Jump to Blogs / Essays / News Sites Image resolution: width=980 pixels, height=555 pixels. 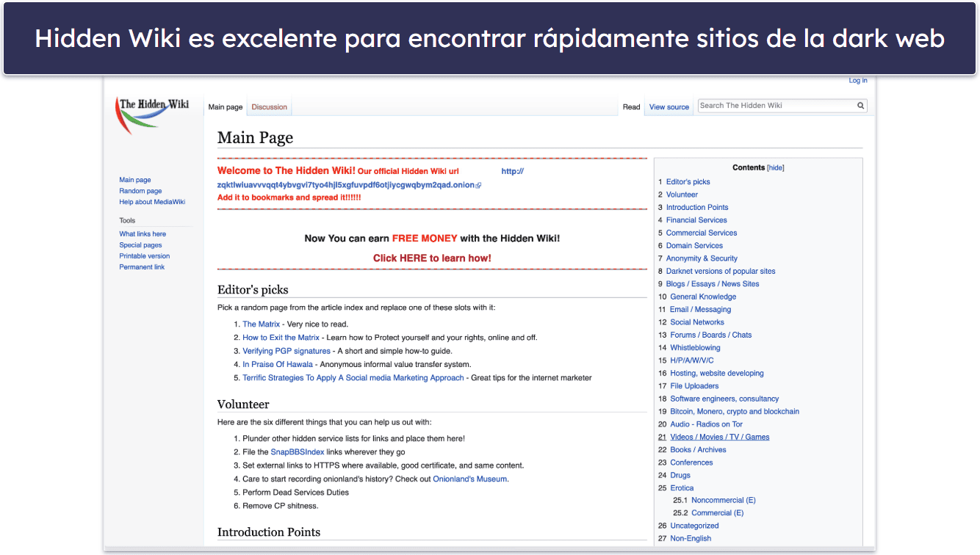click(x=713, y=284)
